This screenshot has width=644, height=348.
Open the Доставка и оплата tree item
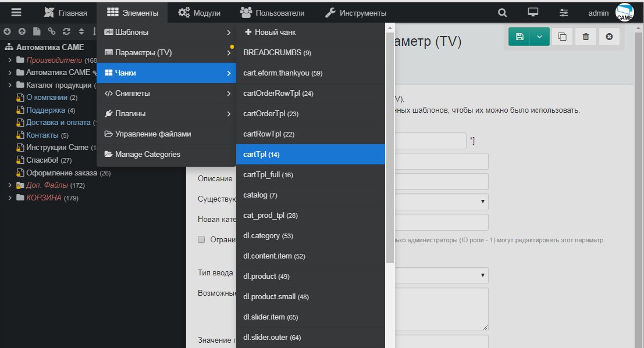point(58,122)
